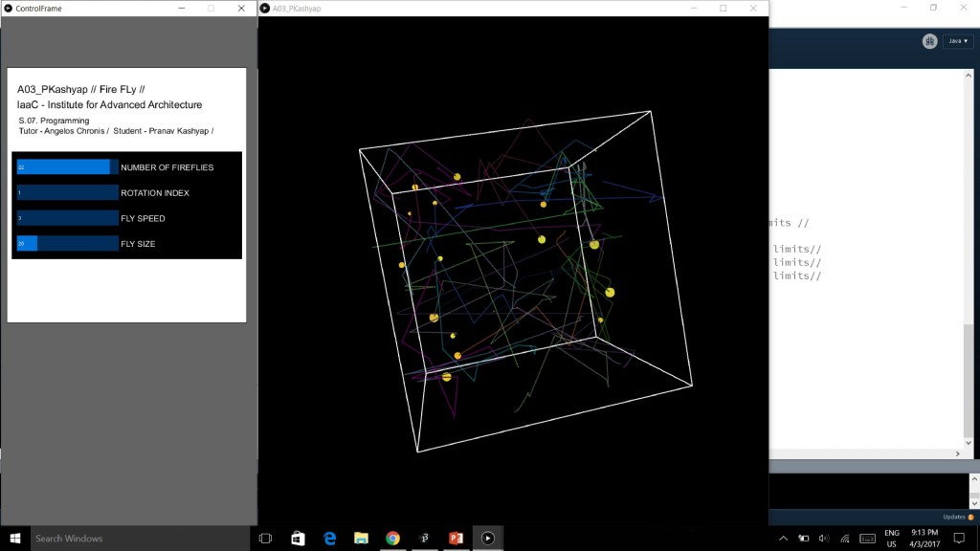Click the FLY SPEED slider bar
The height and width of the screenshot is (551, 980).
[67, 218]
